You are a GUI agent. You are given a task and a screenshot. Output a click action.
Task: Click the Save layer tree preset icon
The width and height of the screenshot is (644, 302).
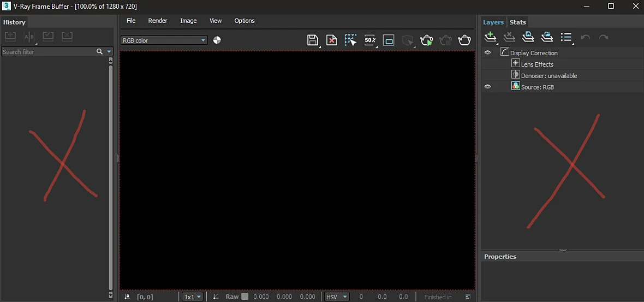point(528,37)
